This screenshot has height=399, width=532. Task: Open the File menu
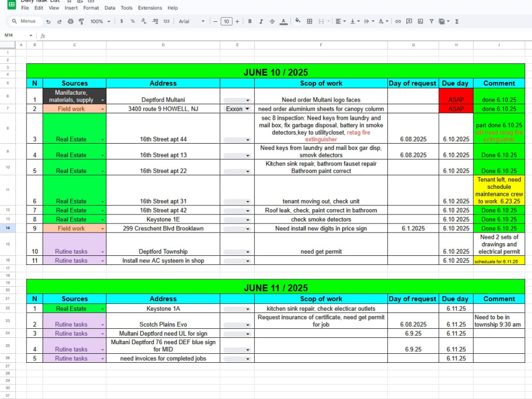tap(25, 8)
